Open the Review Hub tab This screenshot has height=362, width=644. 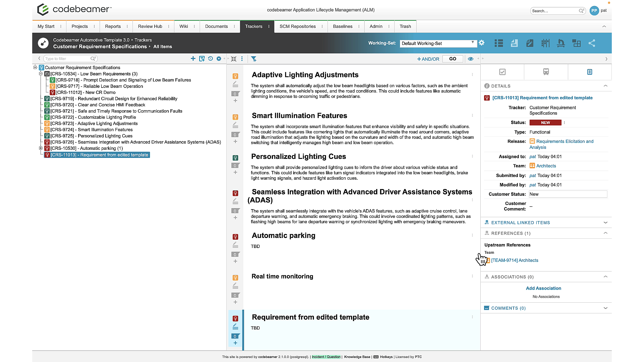point(150,26)
